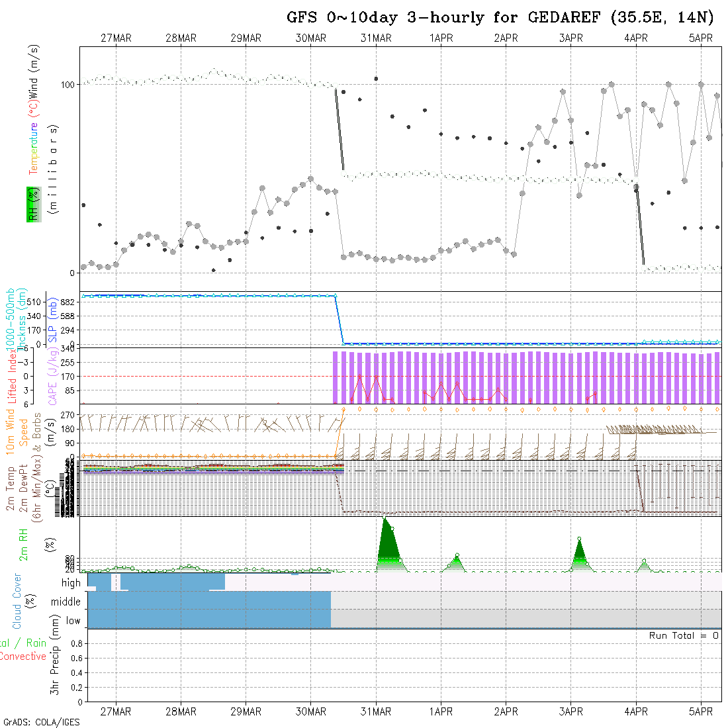
Task: Select the "27MAR" date label on the top axis
Action: (116, 38)
